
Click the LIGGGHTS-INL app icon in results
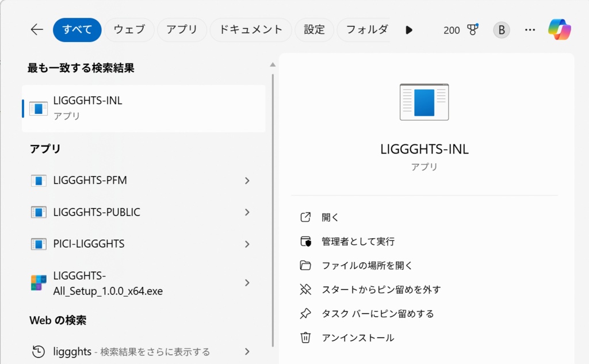tap(38, 108)
